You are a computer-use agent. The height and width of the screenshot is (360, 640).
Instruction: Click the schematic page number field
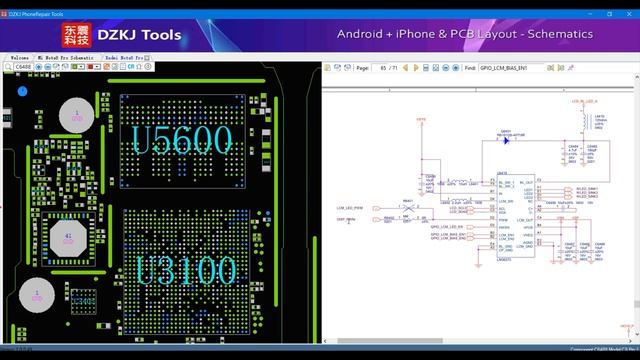[x=380, y=68]
